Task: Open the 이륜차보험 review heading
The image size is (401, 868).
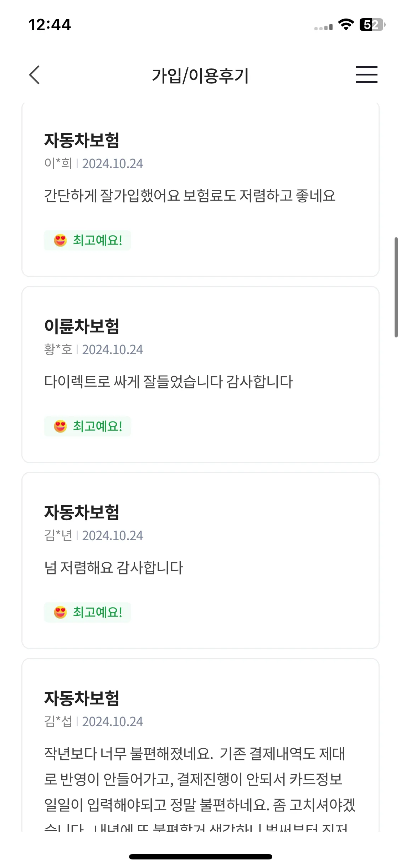Action: click(x=82, y=326)
